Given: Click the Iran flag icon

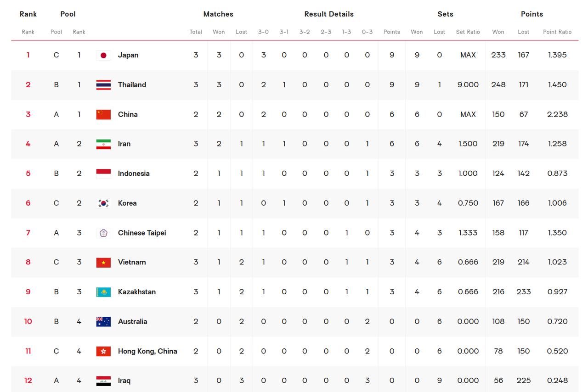Looking at the screenshot, I should tap(103, 144).
